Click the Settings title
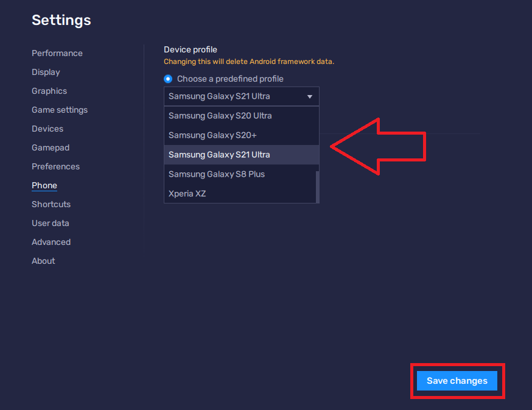This screenshot has width=532, height=410. tap(61, 20)
